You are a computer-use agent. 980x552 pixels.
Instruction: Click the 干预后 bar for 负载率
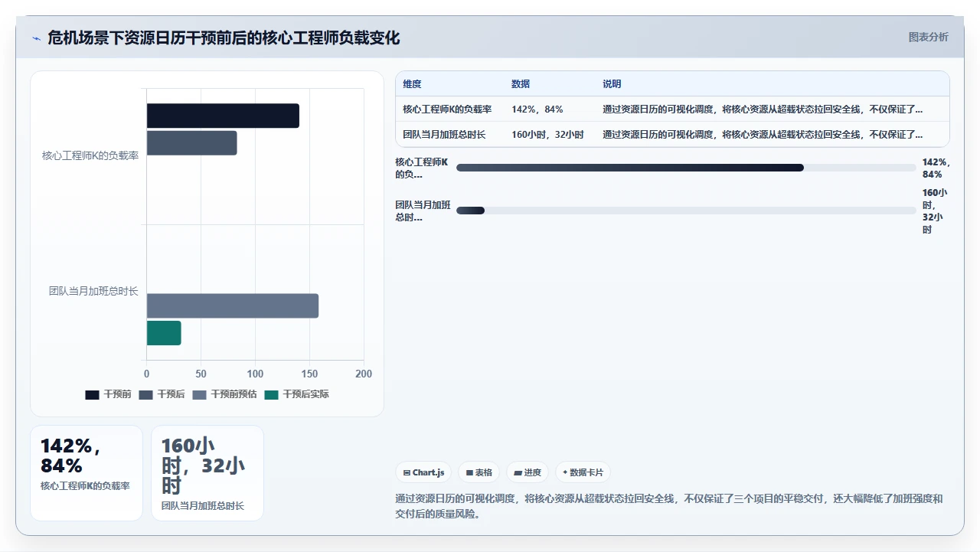(191, 143)
